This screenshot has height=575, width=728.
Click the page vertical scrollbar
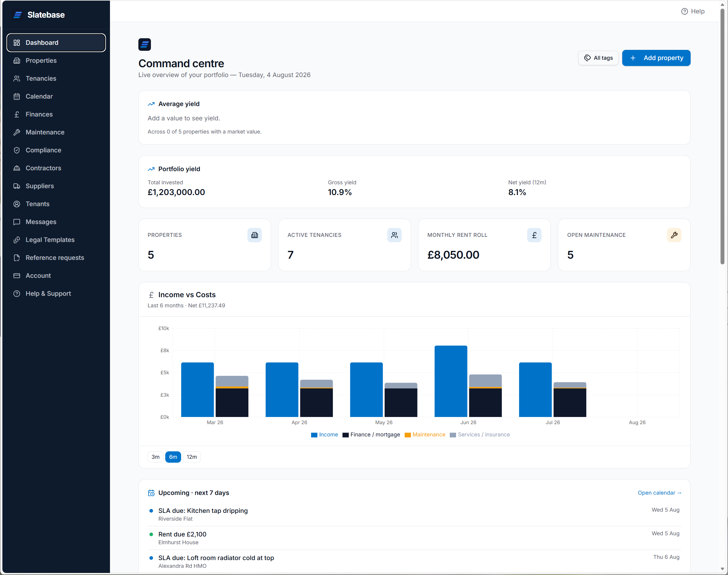[722, 136]
